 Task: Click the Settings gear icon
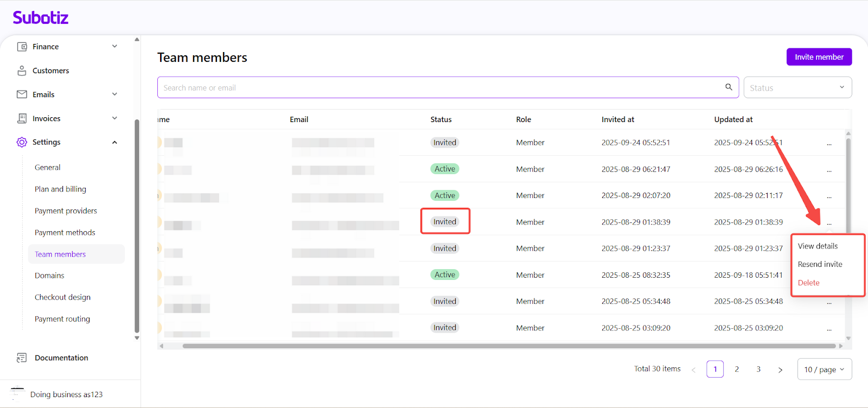click(22, 142)
